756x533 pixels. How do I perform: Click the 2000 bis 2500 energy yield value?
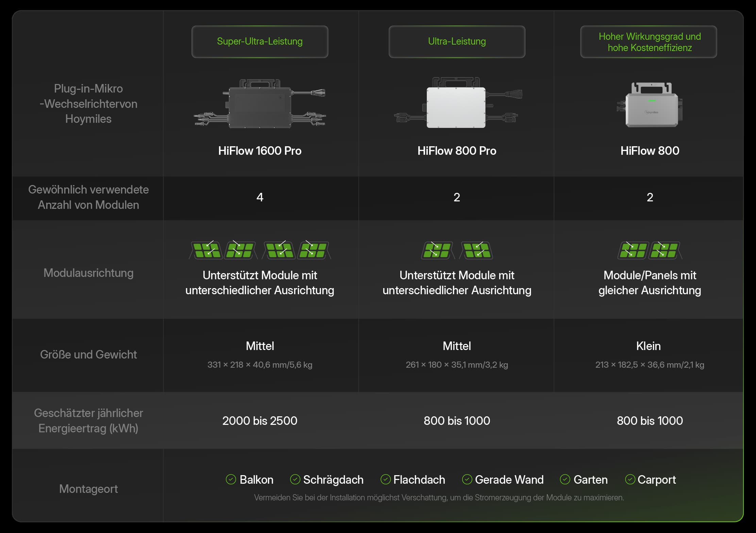pyautogui.click(x=260, y=421)
